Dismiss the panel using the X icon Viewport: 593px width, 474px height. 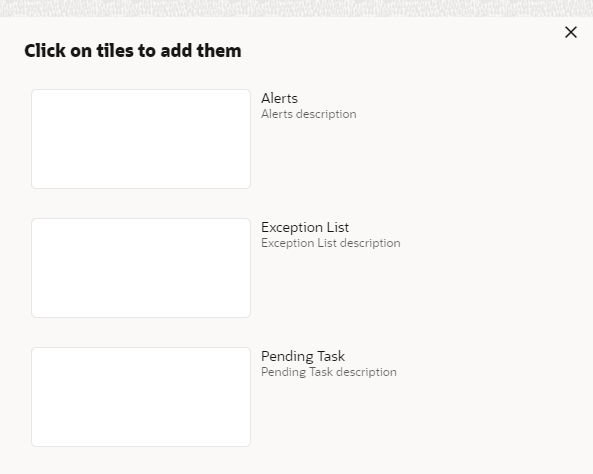pyautogui.click(x=571, y=32)
